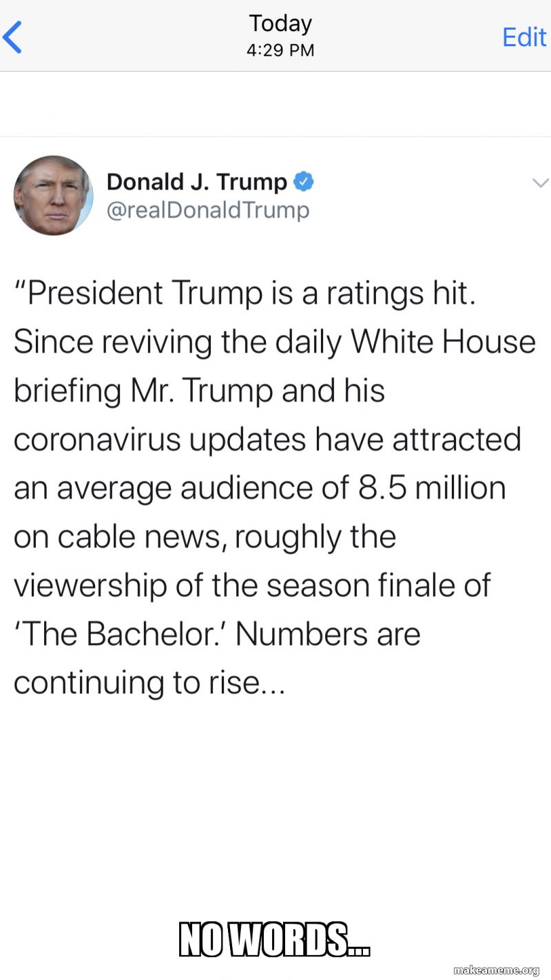This screenshot has height=980, width=551.
Task: Tap the blue back chevron
Action: pos(14,37)
